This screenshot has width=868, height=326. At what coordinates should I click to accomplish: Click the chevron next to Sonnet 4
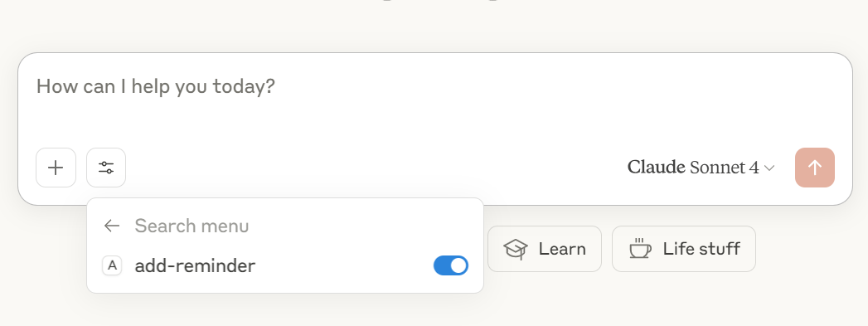point(769,168)
